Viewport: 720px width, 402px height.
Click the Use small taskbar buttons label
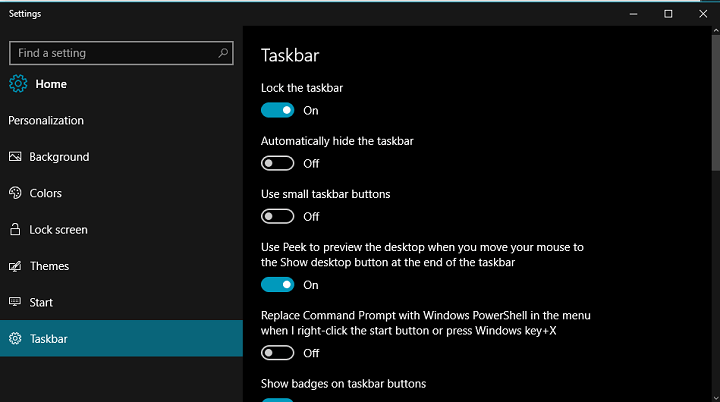pyautogui.click(x=326, y=194)
